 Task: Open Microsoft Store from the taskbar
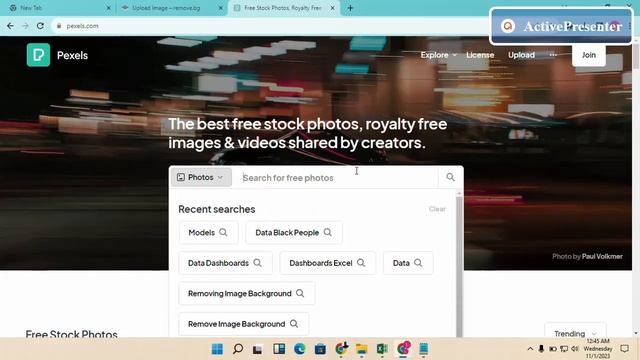(320, 349)
